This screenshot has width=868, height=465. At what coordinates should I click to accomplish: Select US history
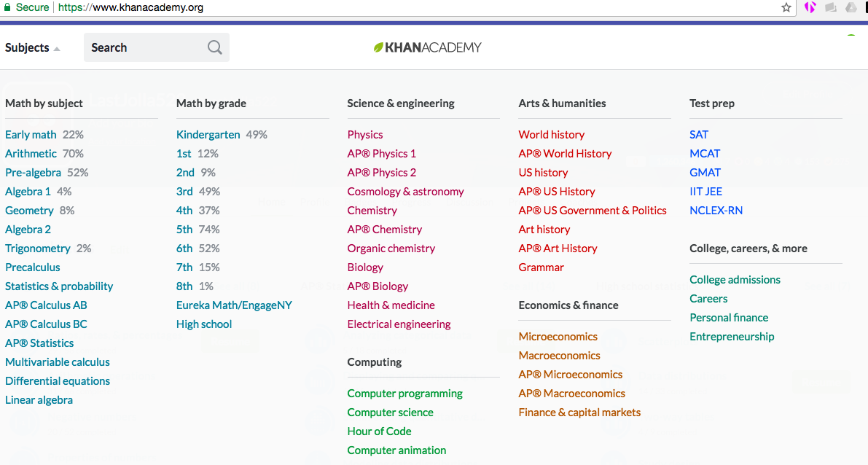tap(543, 172)
